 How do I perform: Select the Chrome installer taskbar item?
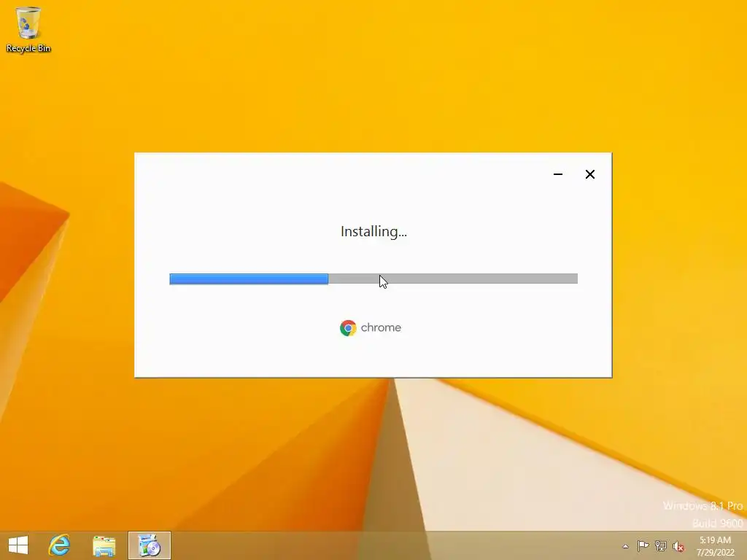click(149, 545)
